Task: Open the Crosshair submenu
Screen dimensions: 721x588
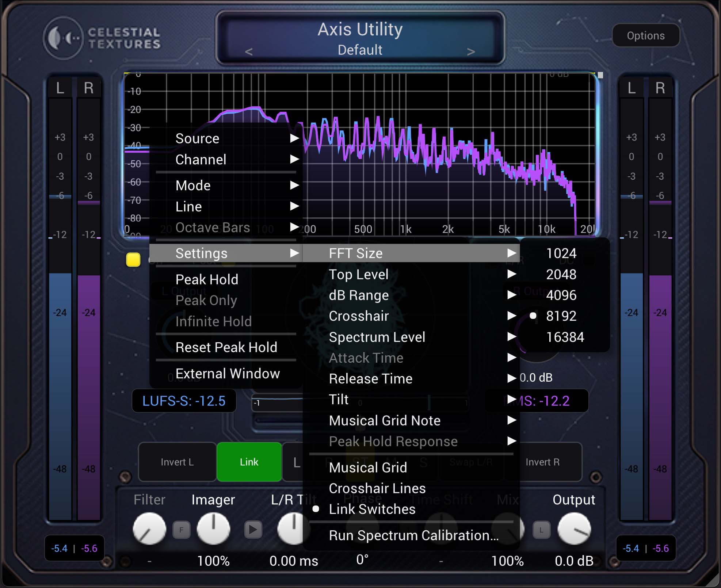Action: [411, 316]
